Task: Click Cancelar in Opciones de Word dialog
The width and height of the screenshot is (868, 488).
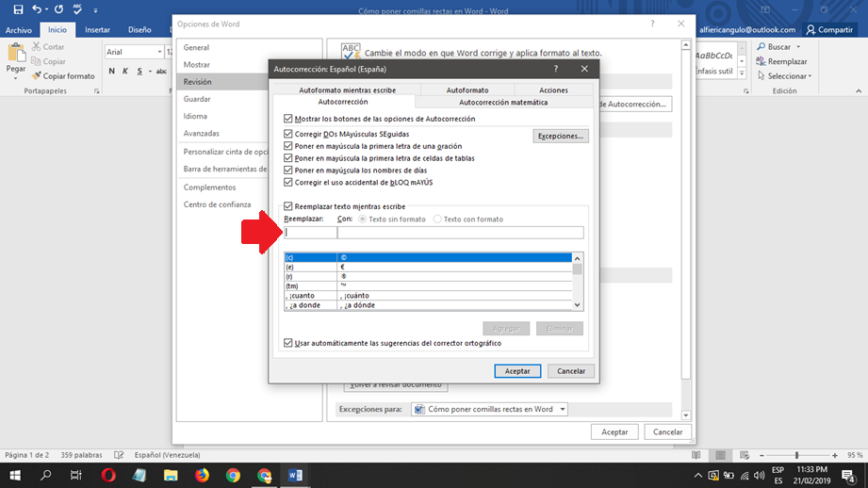Action: click(667, 432)
